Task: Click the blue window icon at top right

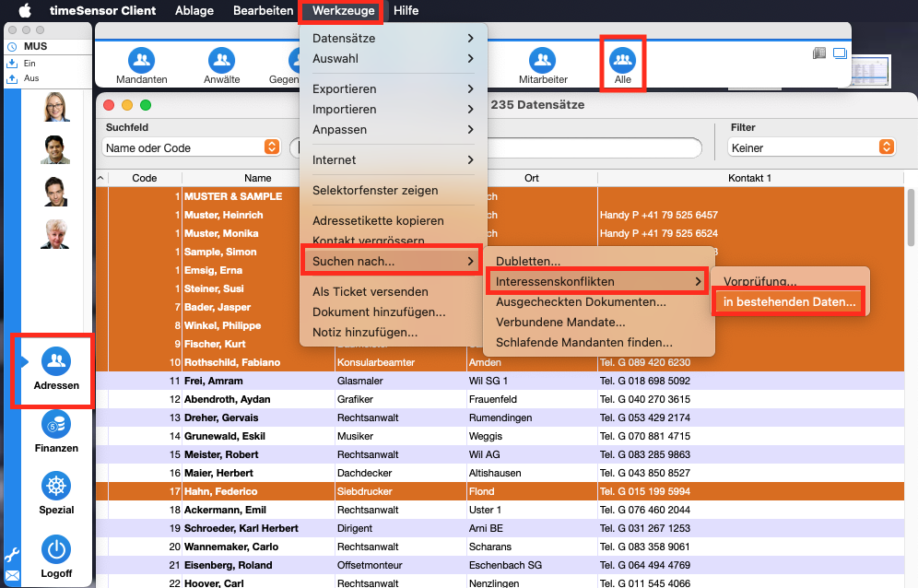Action: pos(841,53)
